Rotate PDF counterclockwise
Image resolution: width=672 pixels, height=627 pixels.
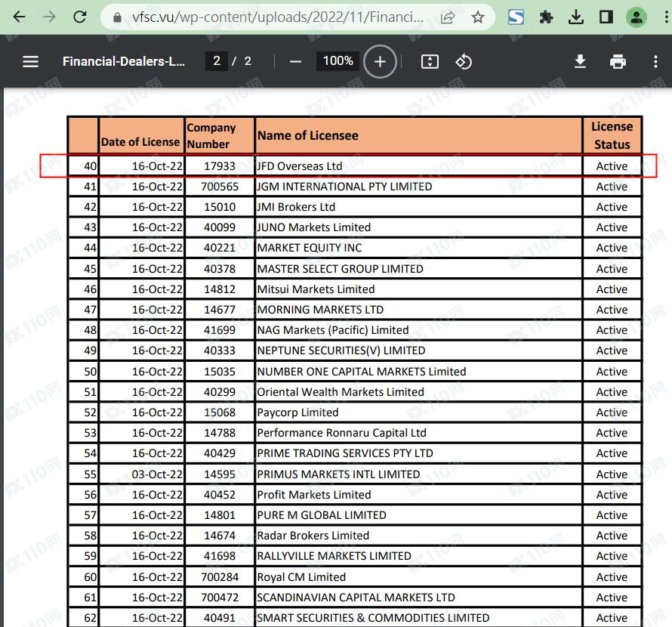coord(464,62)
